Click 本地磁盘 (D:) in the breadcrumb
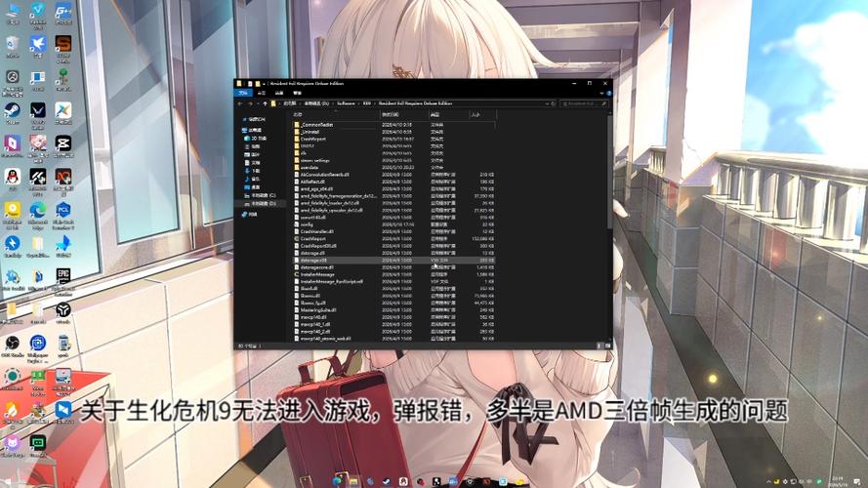This screenshot has height=488, width=868. tap(316, 103)
